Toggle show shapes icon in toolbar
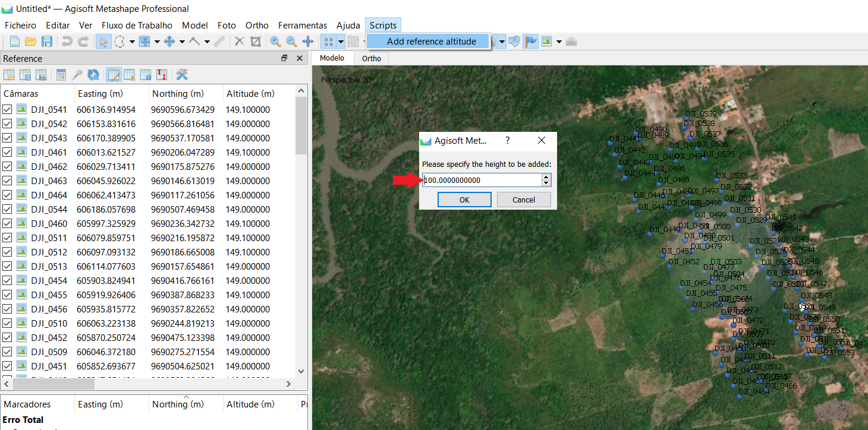 point(515,42)
